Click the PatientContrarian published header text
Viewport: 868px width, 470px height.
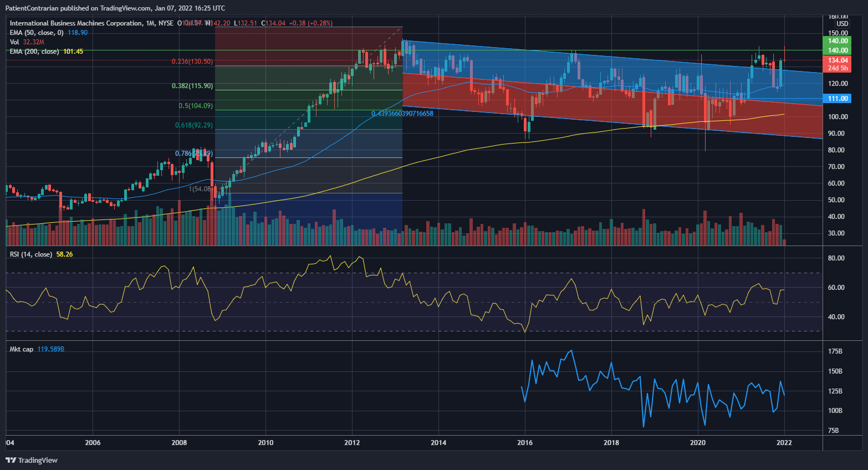[x=115, y=8]
